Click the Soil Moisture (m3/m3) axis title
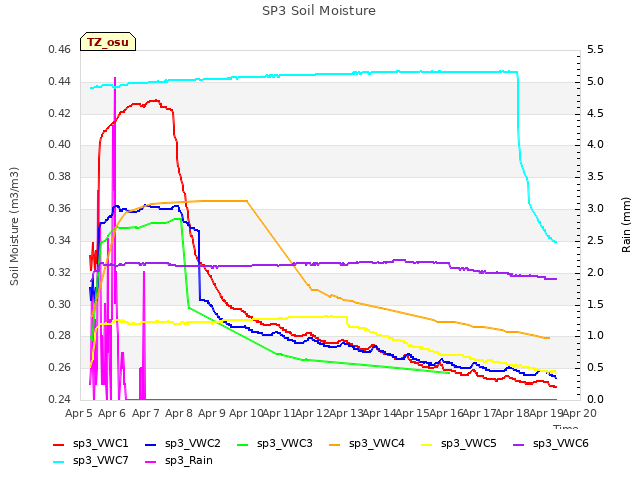The image size is (640, 480). click(x=14, y=226)
